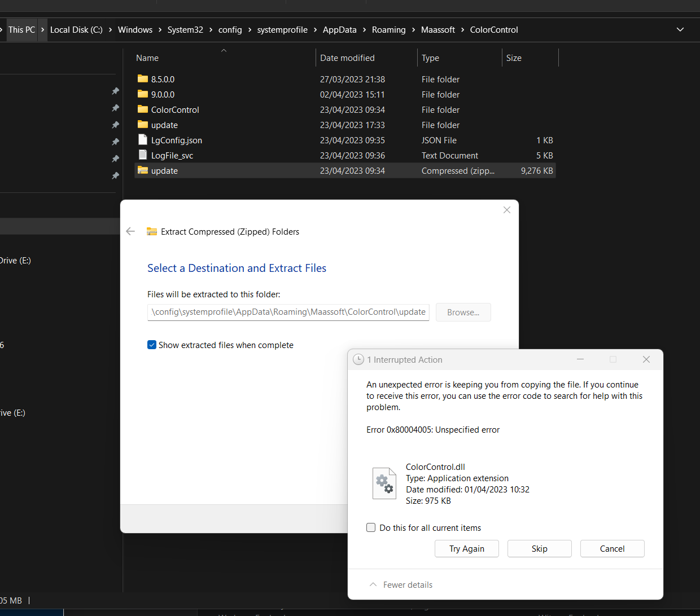Open the LogFile_svc text document icon
The width and height of the screenshot is (700, 616).
[142, 155]
